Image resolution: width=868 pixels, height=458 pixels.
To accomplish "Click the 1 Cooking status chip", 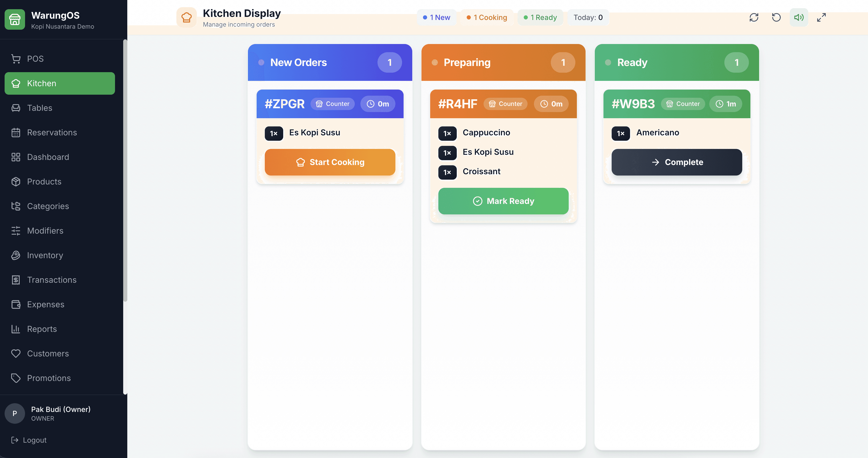I will click(487, 17).
